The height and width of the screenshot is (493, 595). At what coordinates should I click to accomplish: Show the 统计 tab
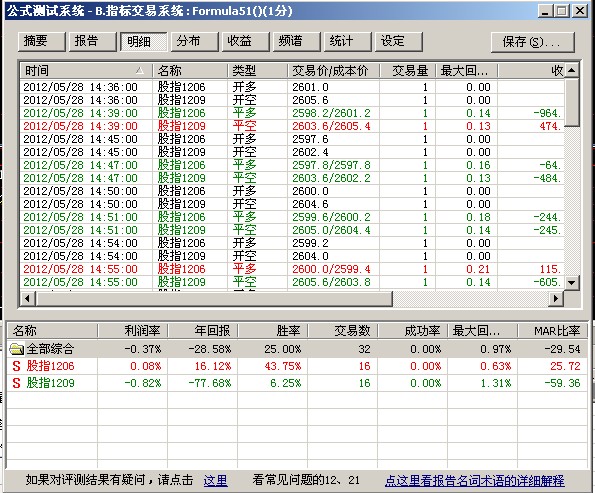click(x=348, y=41)
